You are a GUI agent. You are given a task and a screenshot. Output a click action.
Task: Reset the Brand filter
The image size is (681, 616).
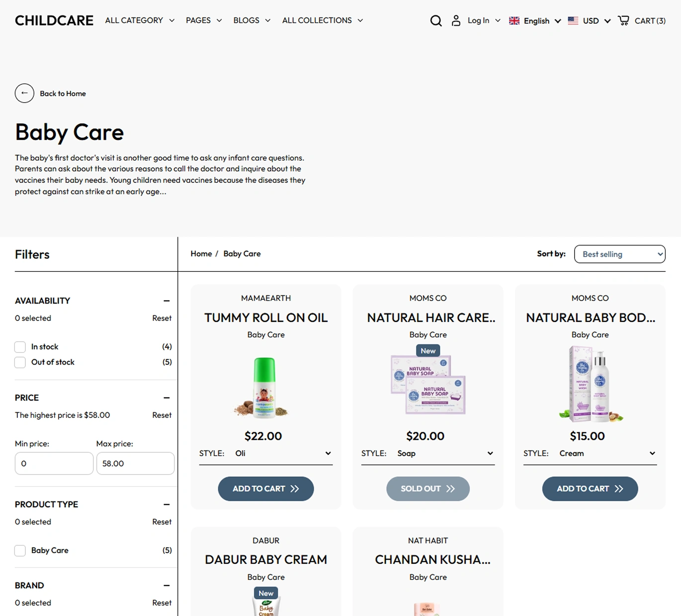click(x=162, y=603)
